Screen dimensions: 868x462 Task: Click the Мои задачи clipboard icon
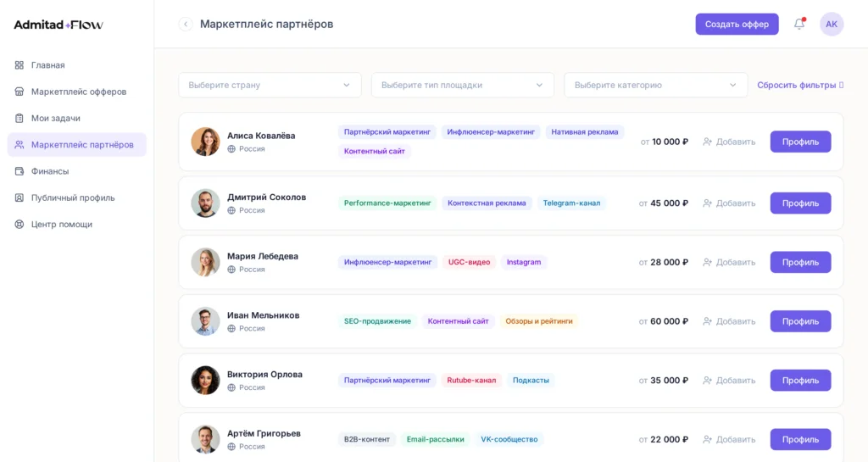pos(19,119)
